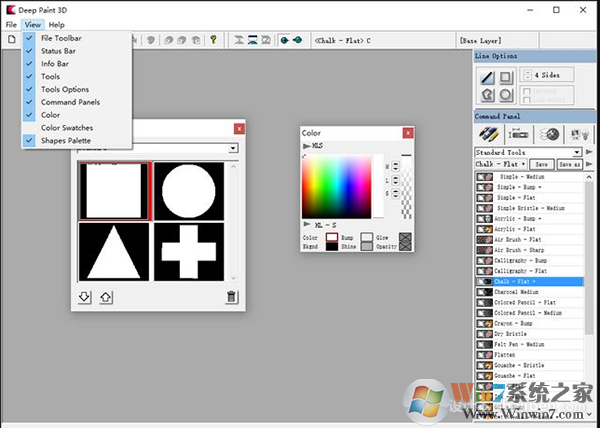Image resolution: width=600 pixels, height=428 pixels.
Task: Select the square shape in Line Options
Action: [x=507, y=77]
